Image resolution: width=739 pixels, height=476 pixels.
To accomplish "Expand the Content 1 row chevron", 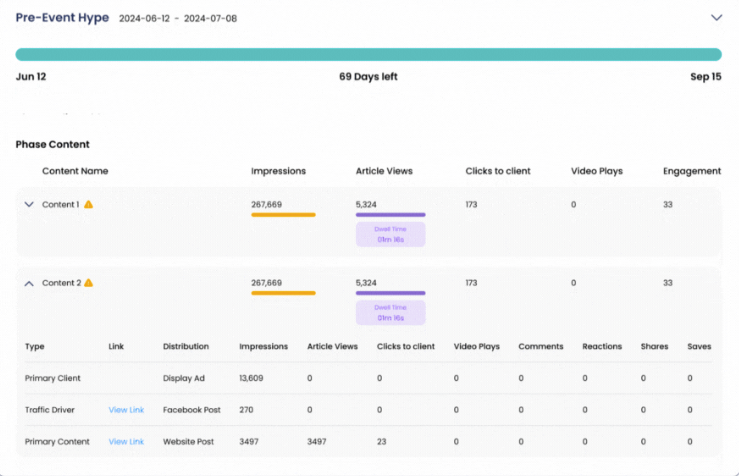I will click(29, 204).
